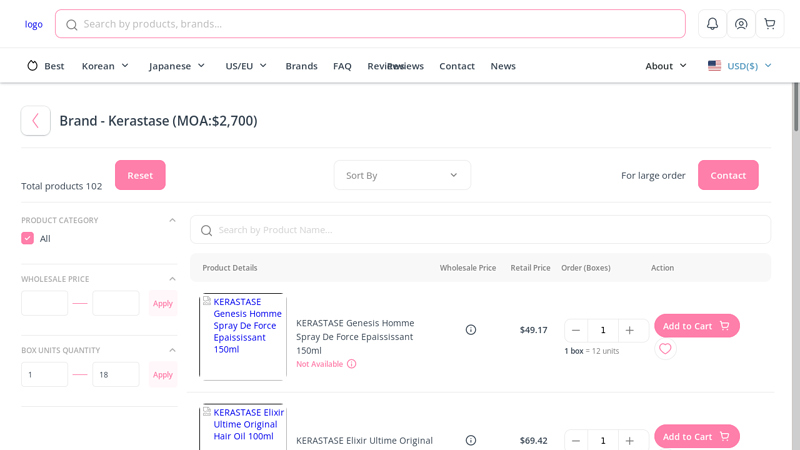Click the info icon beside Not Available

coord(351,364)
